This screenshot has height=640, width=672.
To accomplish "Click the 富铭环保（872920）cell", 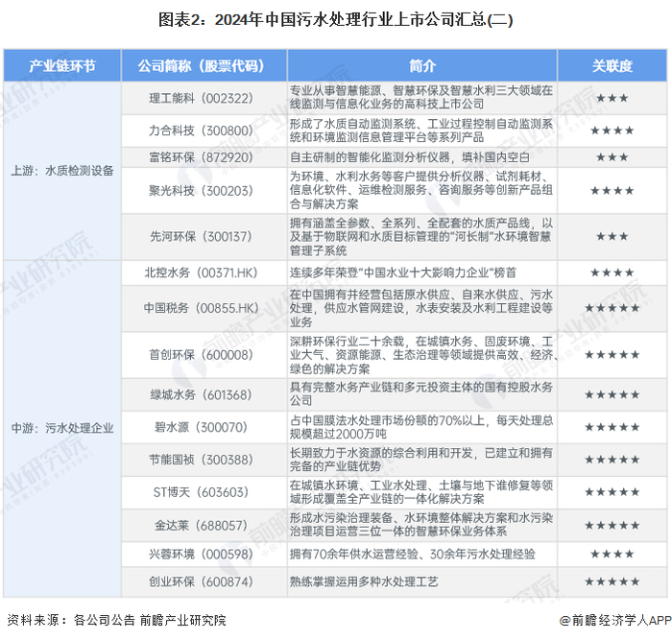I will point(204,157).
